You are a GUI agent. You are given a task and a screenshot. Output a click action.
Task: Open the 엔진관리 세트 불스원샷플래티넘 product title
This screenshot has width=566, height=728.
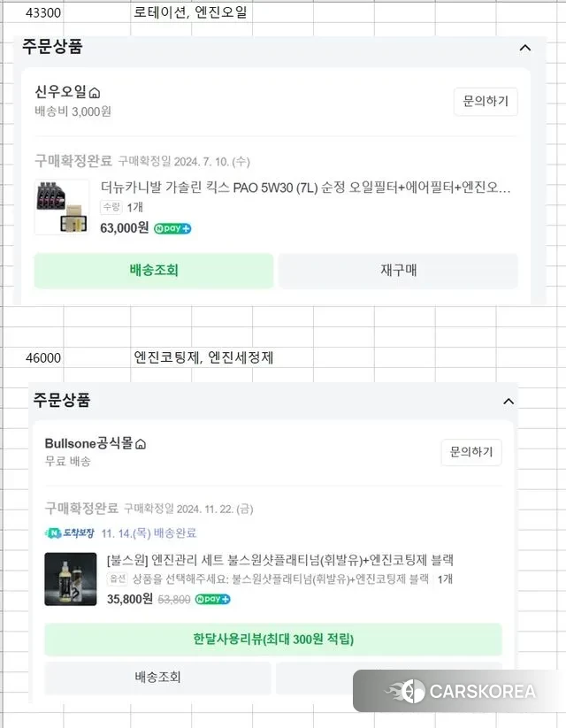point(280,560)
